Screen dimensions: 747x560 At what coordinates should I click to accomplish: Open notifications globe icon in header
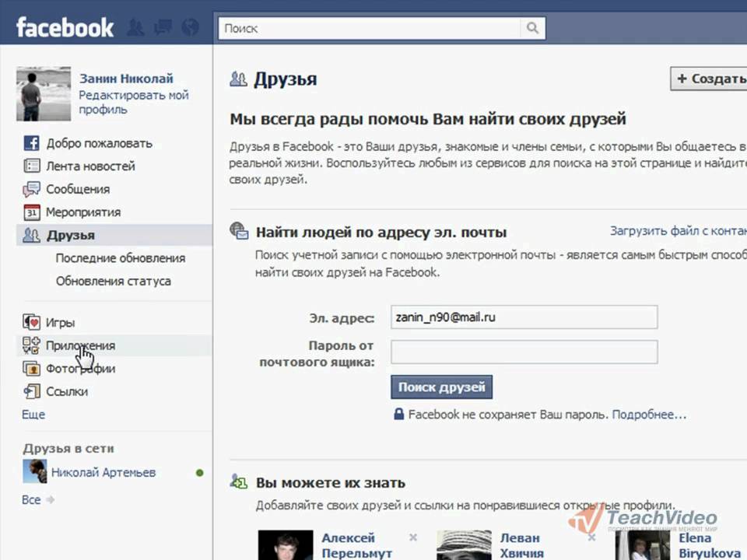click(x=190, y=27)
